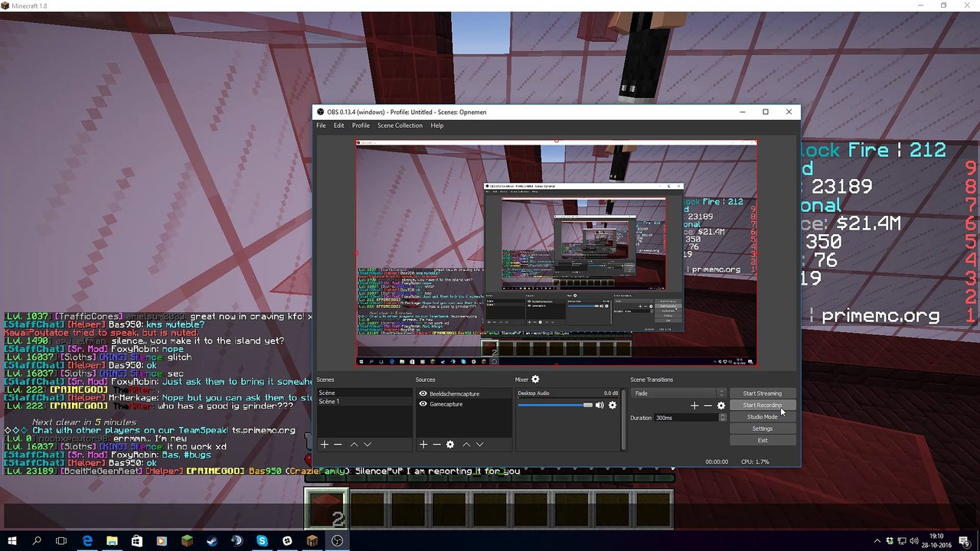
Task: Open the Windows Start menu
Action: 12,541
